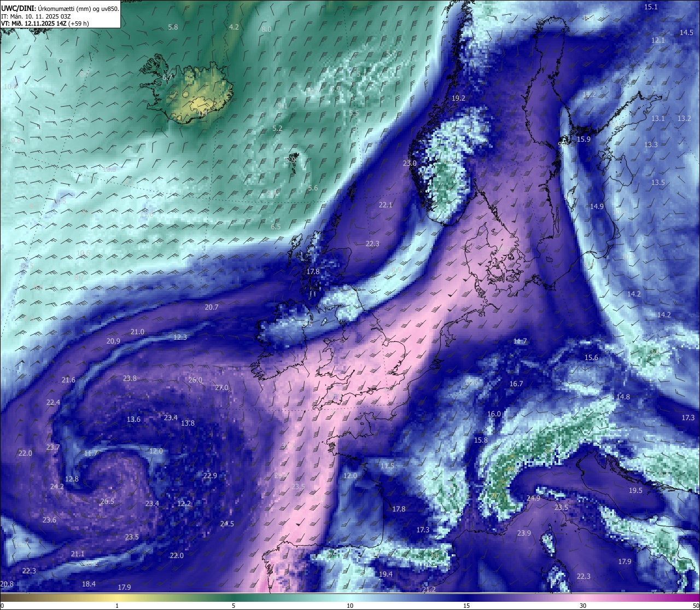The height and width of the screenshot is (610, 700).
Task: Click the 13.1 value label
Action: tap(658, 118)
